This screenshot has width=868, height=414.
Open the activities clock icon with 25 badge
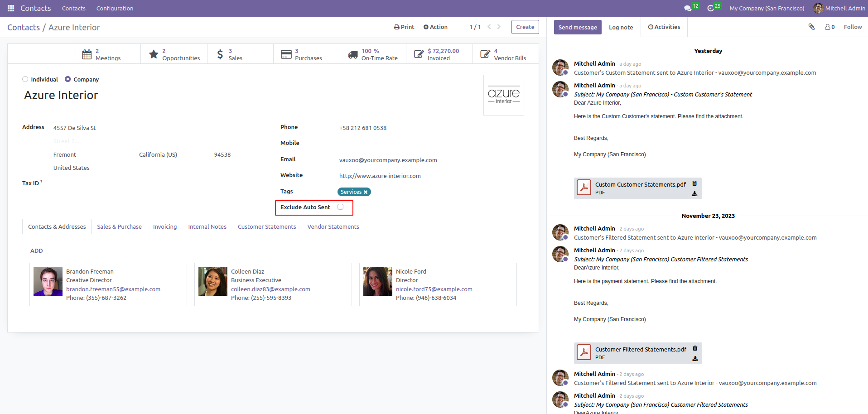point(710,8)
